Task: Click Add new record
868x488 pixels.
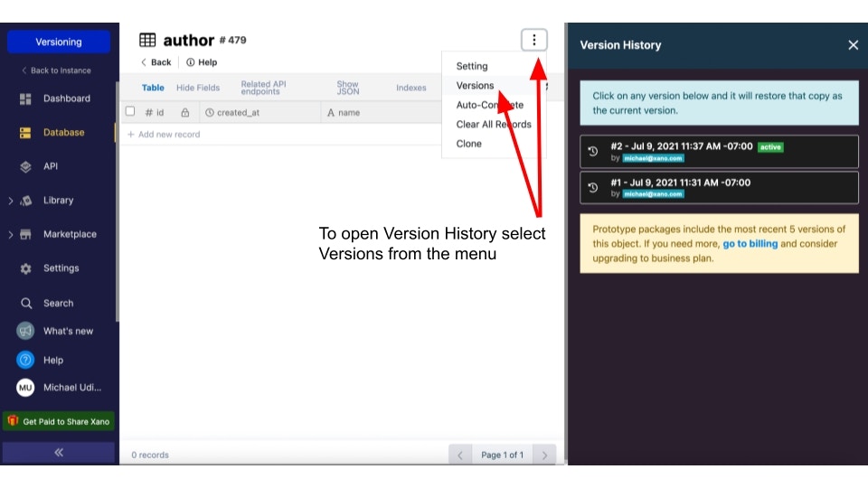Action: pos(164,134)
